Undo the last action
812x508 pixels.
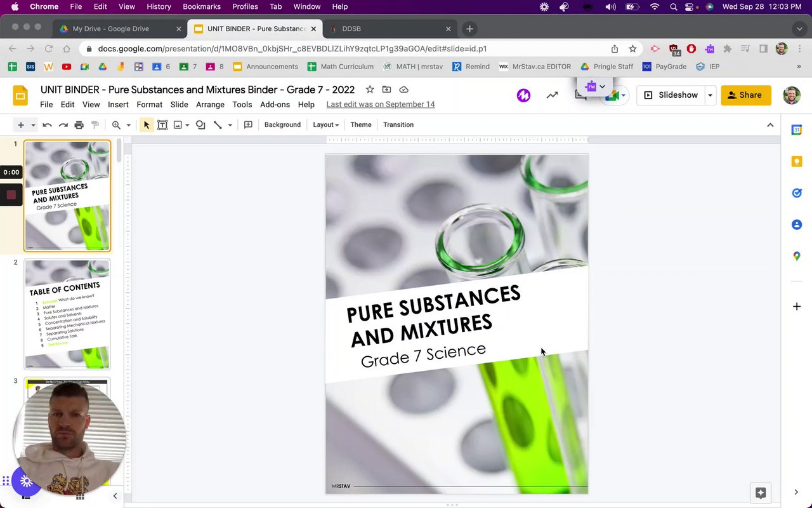47,125
